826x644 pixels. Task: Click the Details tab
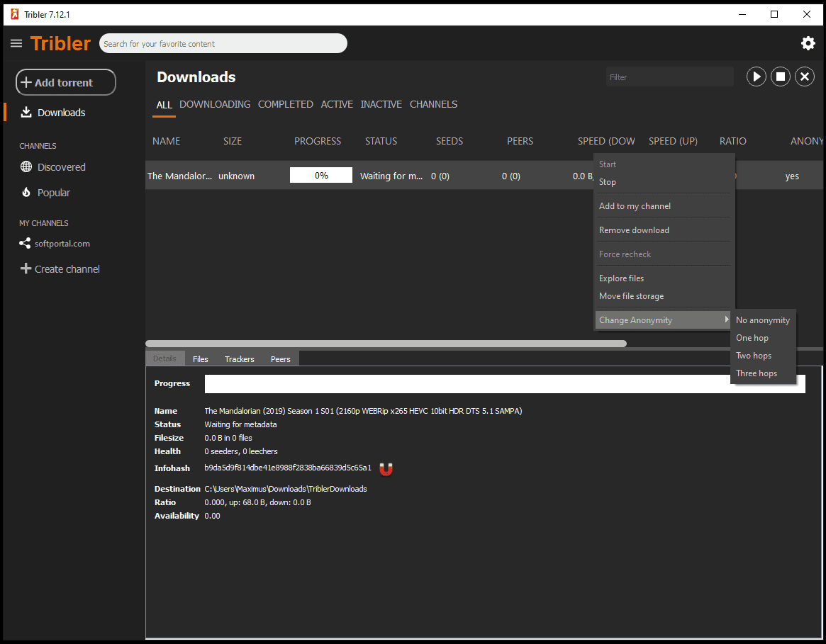coord(164,358)
